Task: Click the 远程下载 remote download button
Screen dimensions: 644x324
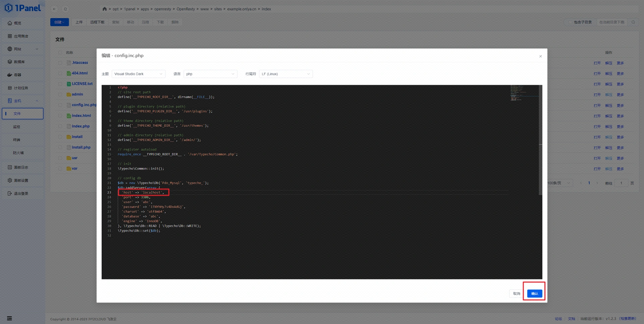Action: tap(97, 22)
